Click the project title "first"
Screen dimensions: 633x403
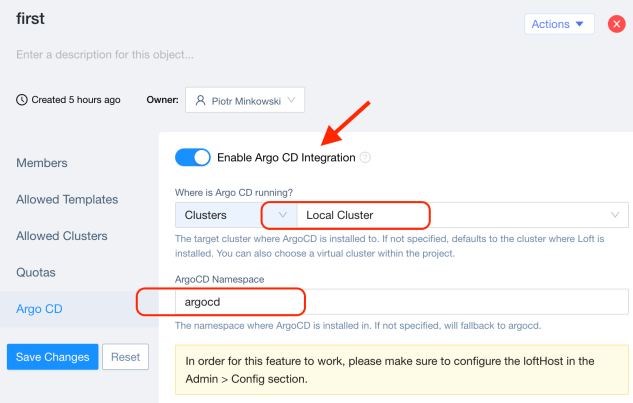coord(31,19)
